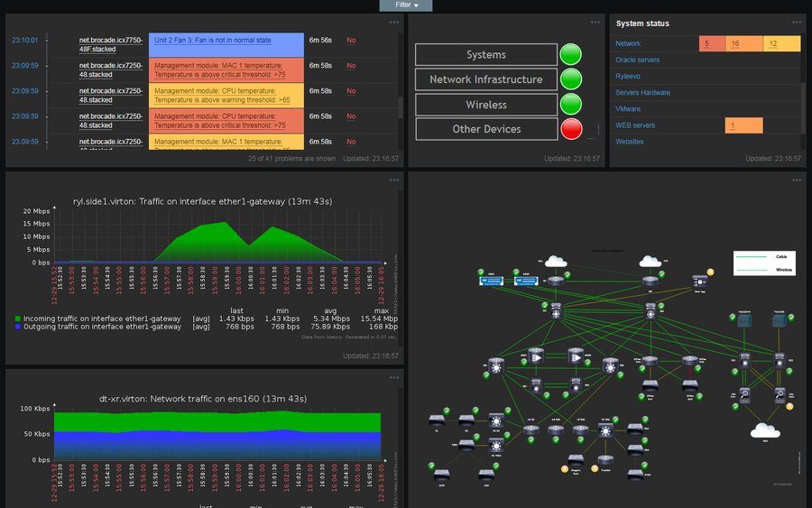This screenshot has width=812, height=508.
Task: Click the problems list vertical scrollbar
Action: tap(401, 107)
